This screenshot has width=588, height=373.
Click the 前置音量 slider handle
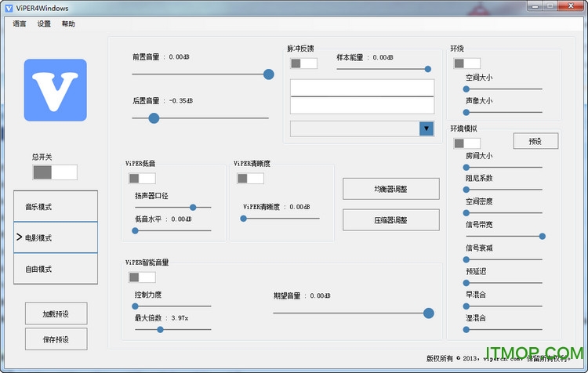(268, 74)
